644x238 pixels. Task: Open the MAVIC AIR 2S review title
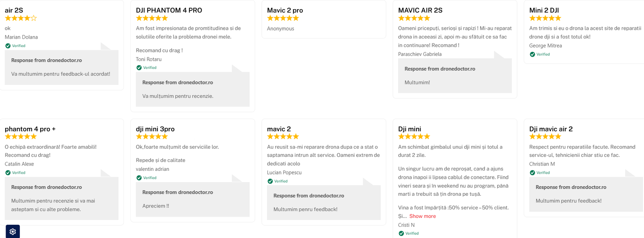tap(420, 10)
